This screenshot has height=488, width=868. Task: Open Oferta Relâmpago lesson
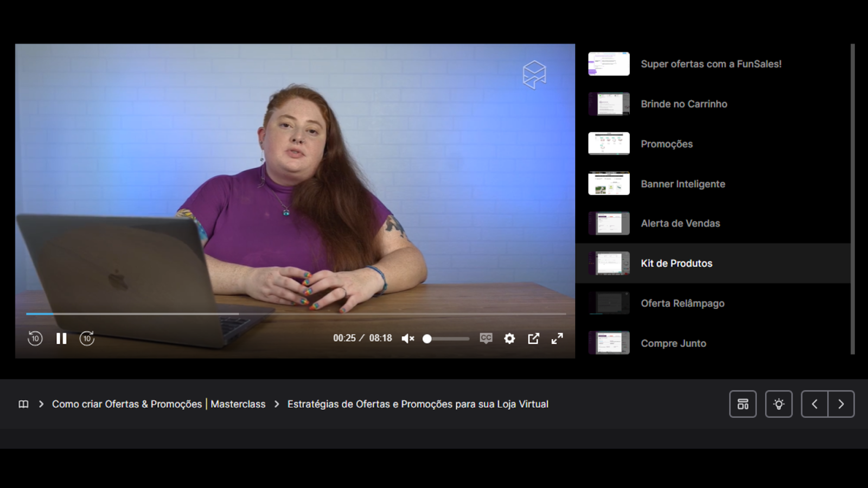(713, 303)
